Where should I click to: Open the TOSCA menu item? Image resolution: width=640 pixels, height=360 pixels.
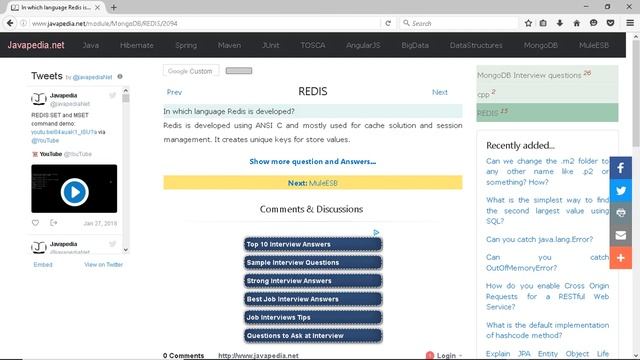[x=313, y=45]
